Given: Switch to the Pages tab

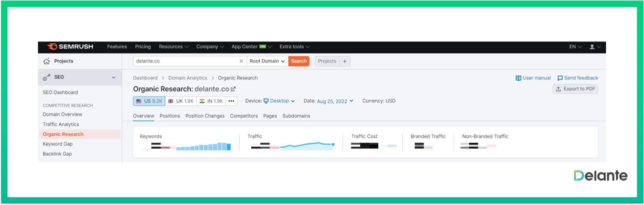Looking at the screenshot, I should (x=270, y=116).
